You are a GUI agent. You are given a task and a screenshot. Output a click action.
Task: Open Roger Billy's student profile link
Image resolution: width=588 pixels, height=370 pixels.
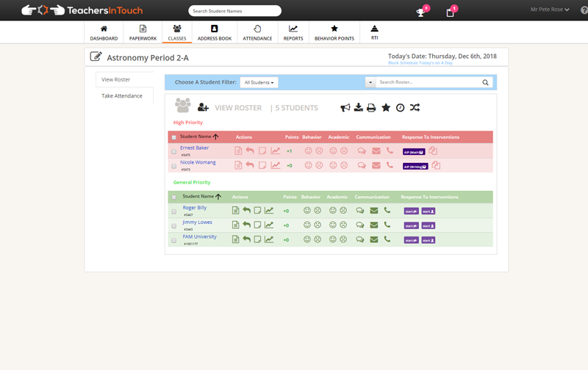(x=195, y=208)
